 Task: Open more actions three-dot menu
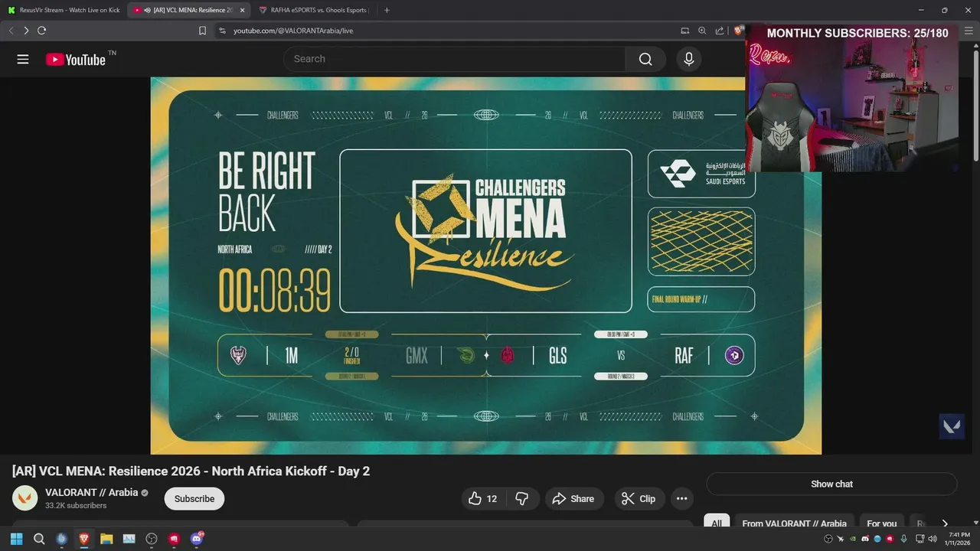tap(681, 499)
